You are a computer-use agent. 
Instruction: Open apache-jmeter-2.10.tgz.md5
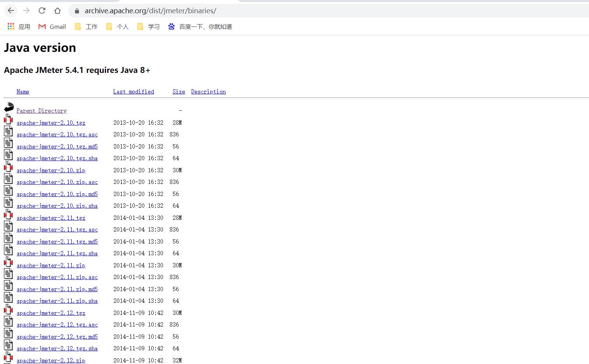[57, 147]
